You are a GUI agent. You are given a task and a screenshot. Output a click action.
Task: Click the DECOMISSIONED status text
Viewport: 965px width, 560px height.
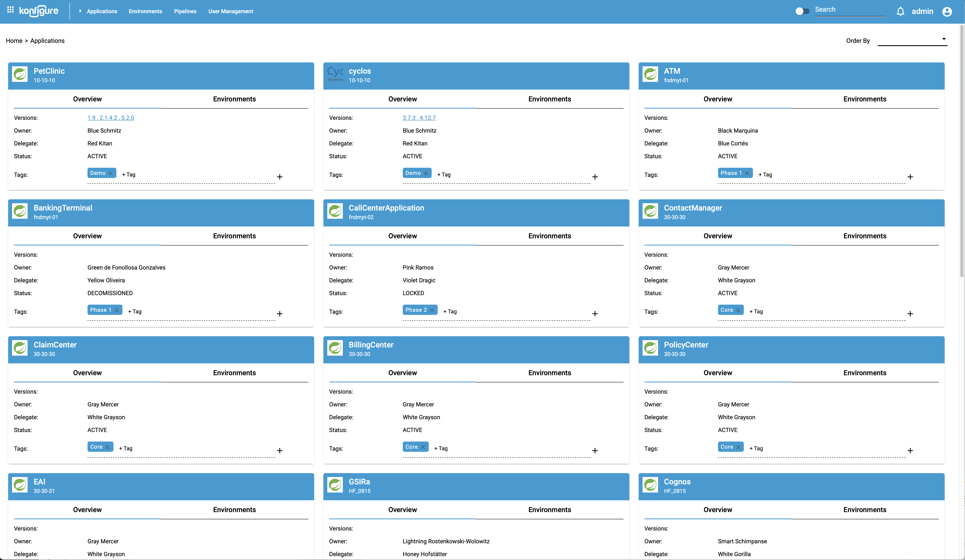pyautogui.click(x=110, y=293)
